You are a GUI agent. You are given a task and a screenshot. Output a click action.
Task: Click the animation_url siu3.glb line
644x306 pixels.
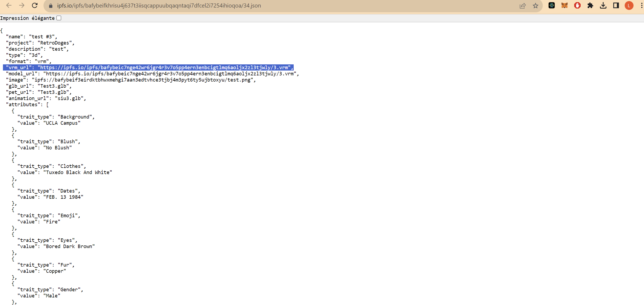click(46, 98)
